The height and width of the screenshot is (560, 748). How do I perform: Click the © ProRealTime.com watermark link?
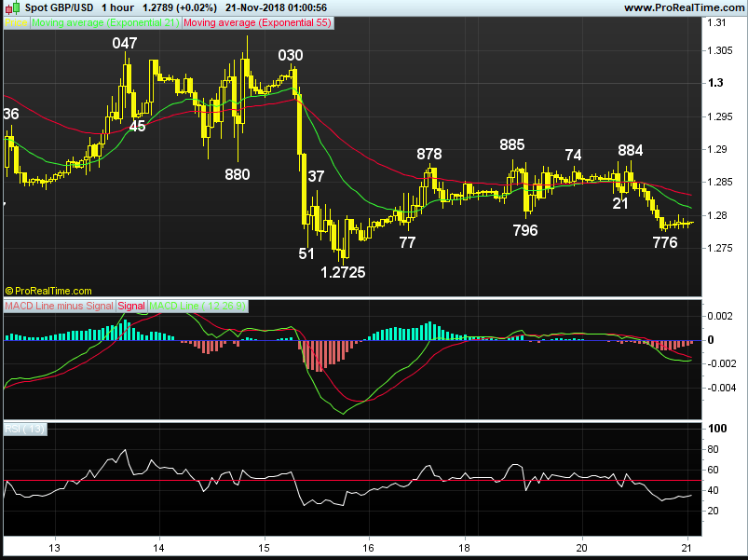tap(48, 291)
